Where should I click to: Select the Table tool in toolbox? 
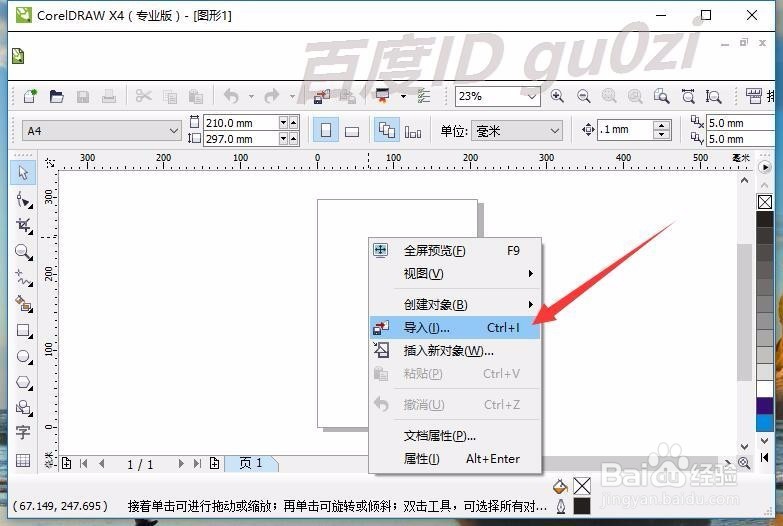coord(23,460)
